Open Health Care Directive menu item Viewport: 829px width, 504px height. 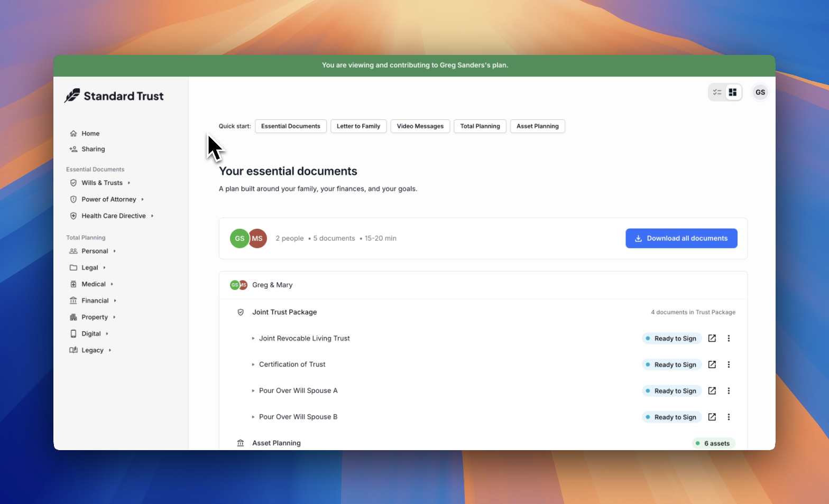(114, 216)
